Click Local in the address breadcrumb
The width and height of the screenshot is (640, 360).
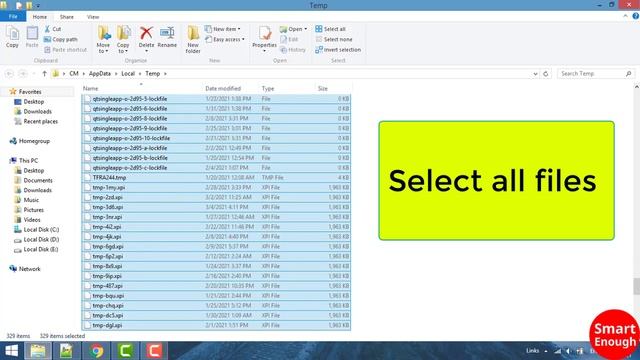(128, 73)
